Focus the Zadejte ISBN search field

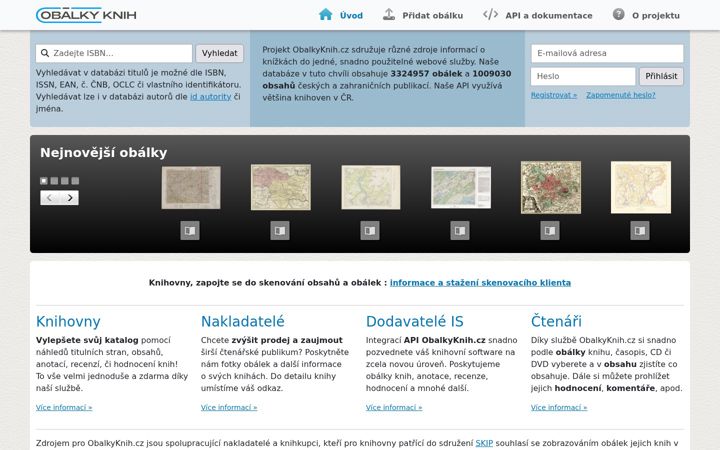tap(114, 53)
